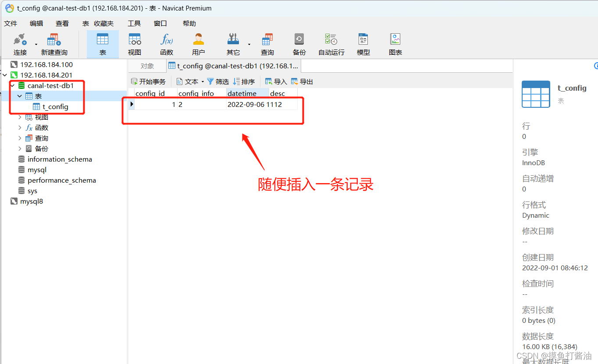Image resolution: width=598 pixels, height=364 pixels.
Task: Open the 模型 toolbar icon
Action: (x=363, y=44)
